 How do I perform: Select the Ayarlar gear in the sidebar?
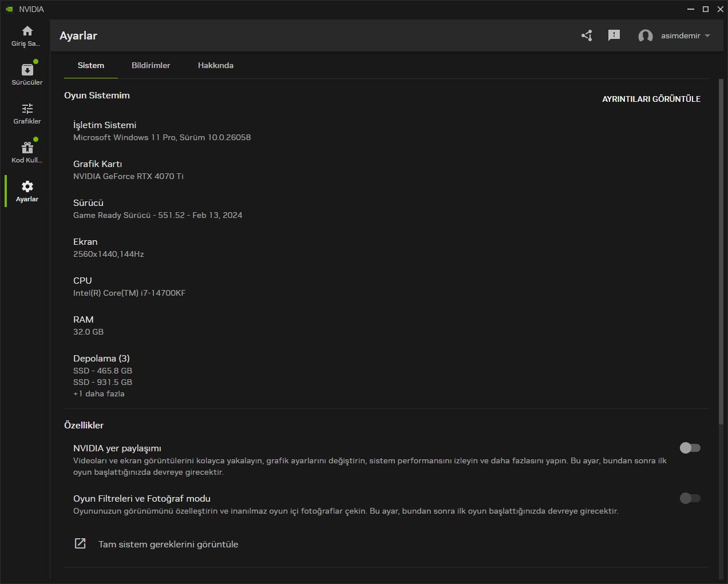[27, 186]
